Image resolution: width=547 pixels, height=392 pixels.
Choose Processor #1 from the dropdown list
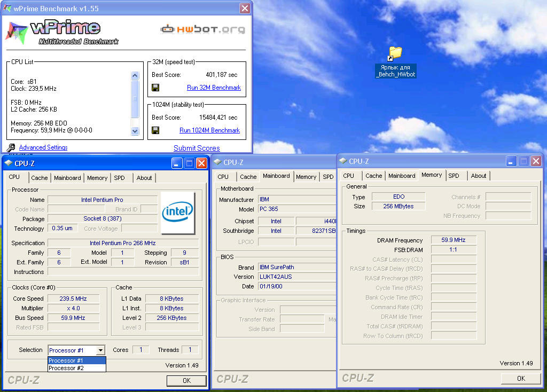[x=77, y=360]
